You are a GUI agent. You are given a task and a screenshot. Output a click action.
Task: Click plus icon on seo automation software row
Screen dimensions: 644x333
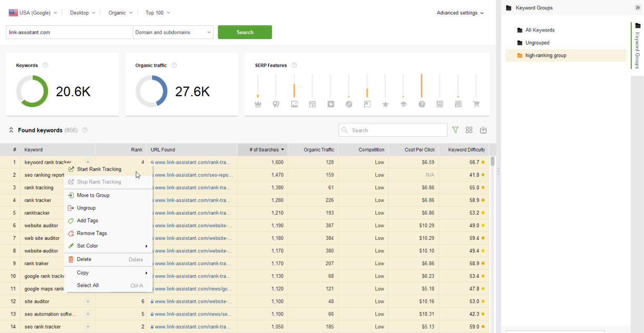click(x=88, y=314)
